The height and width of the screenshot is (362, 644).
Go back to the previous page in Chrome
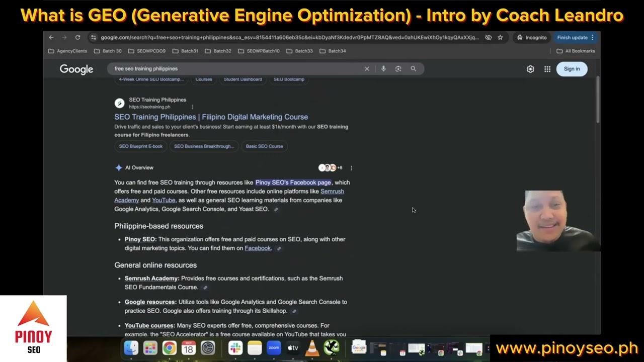pos(51,37)
